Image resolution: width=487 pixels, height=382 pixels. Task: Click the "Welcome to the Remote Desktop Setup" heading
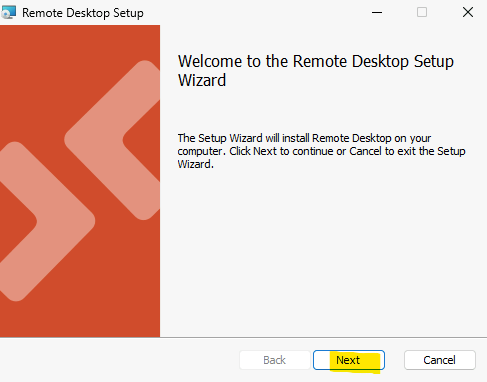click(x=316, y=61)
